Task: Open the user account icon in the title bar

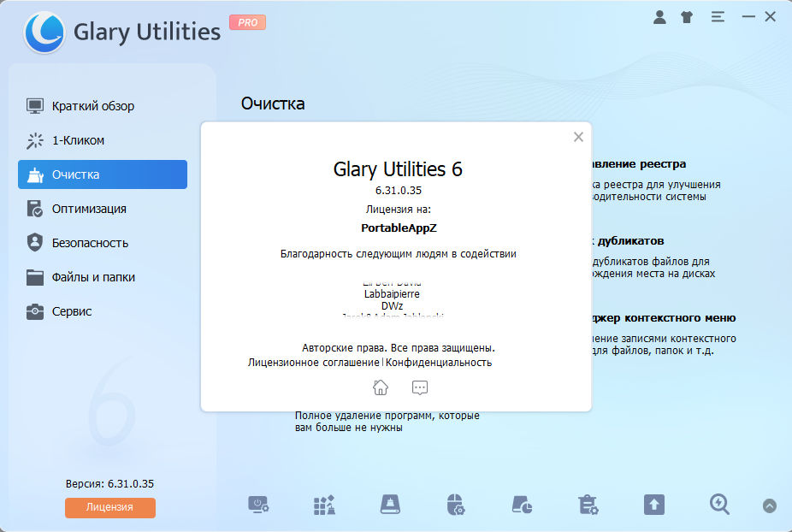Action: [659, 17]
